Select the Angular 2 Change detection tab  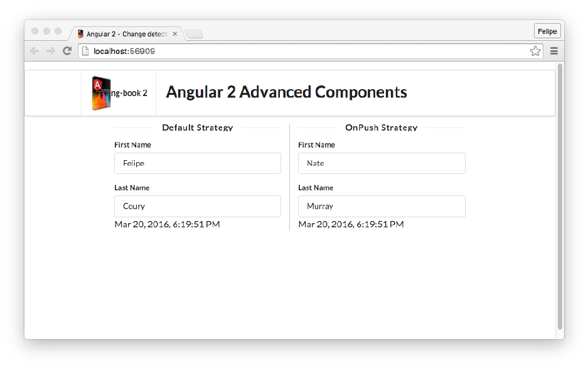pos(126,34)
